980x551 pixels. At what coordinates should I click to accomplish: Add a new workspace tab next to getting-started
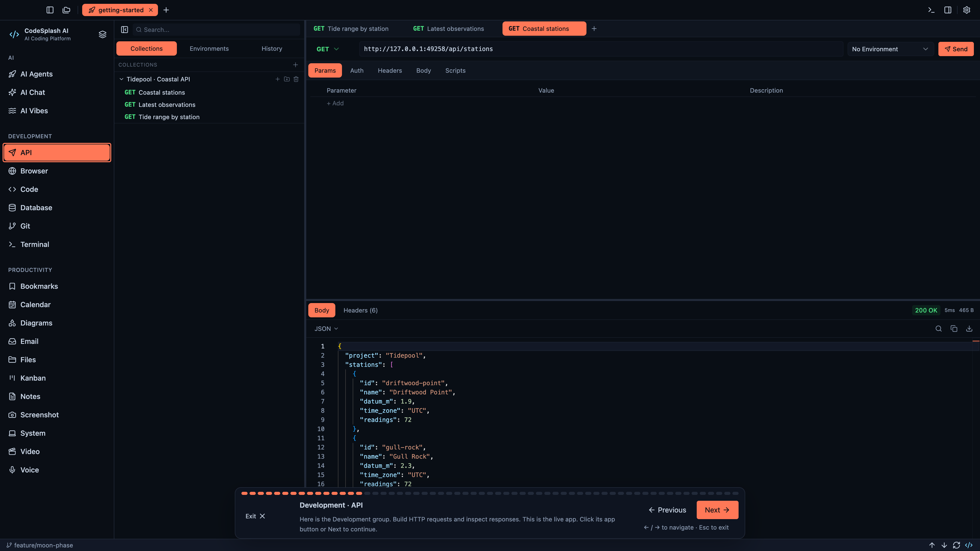(x=166, y=10)
